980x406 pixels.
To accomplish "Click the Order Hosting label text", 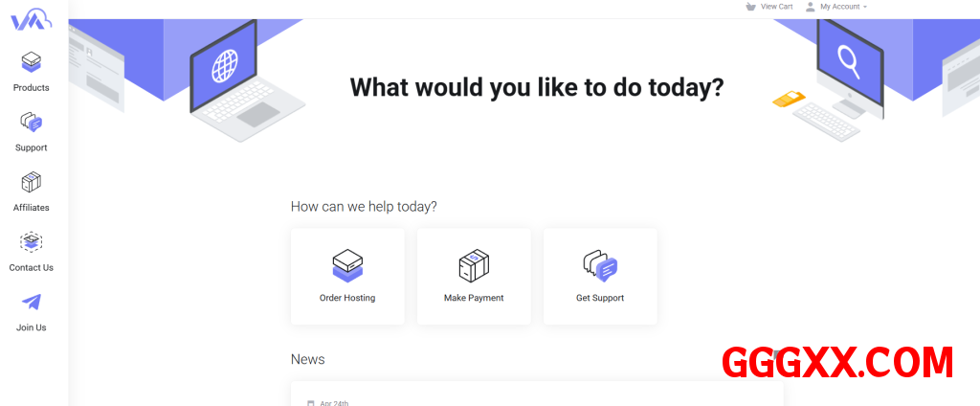I will click(347, 298).
